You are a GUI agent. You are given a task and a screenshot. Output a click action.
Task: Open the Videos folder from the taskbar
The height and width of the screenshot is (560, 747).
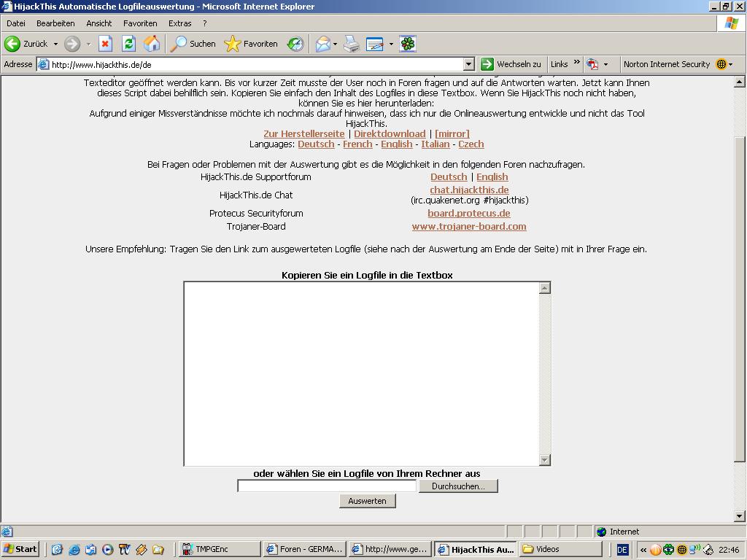pyautogui.click(x=561, y=550)
